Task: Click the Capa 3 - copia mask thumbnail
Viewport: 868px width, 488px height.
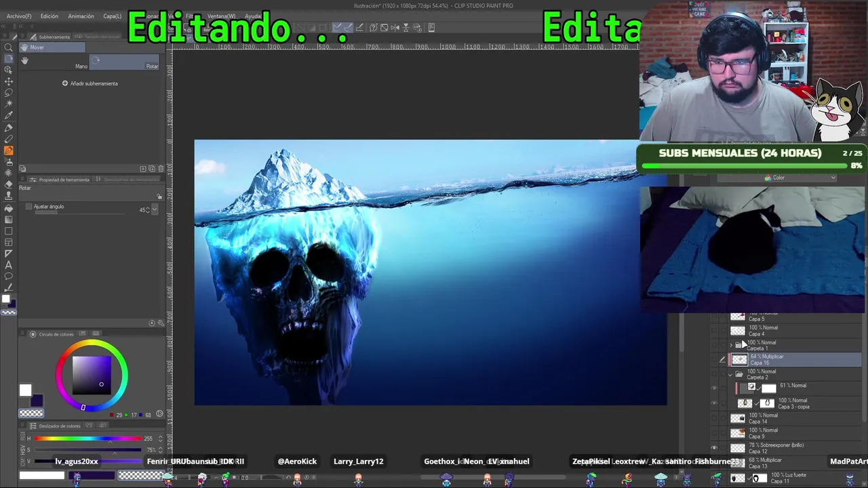Action: tap(767, 403)
